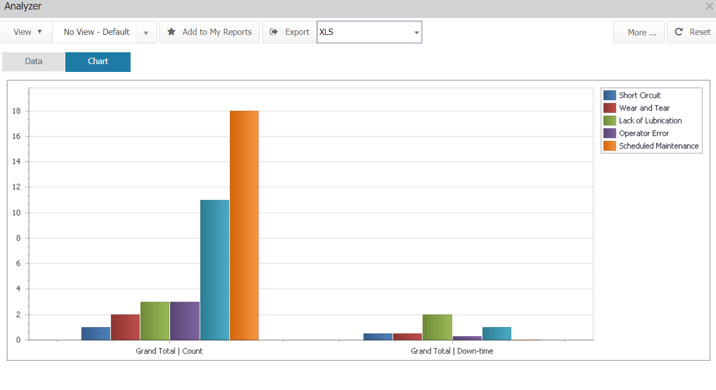Image resolution: width=716 pixels, height=390 pixels.
Task: Click the No View - Default button
Action: pyautogui.click(x=95, y=32)
